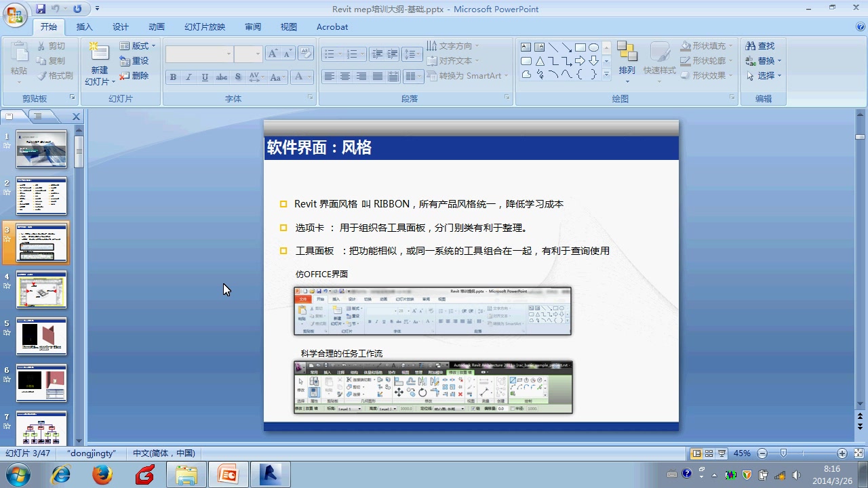Open the 视图 (View) tab

pyautogui.click(x=289, y=27)
